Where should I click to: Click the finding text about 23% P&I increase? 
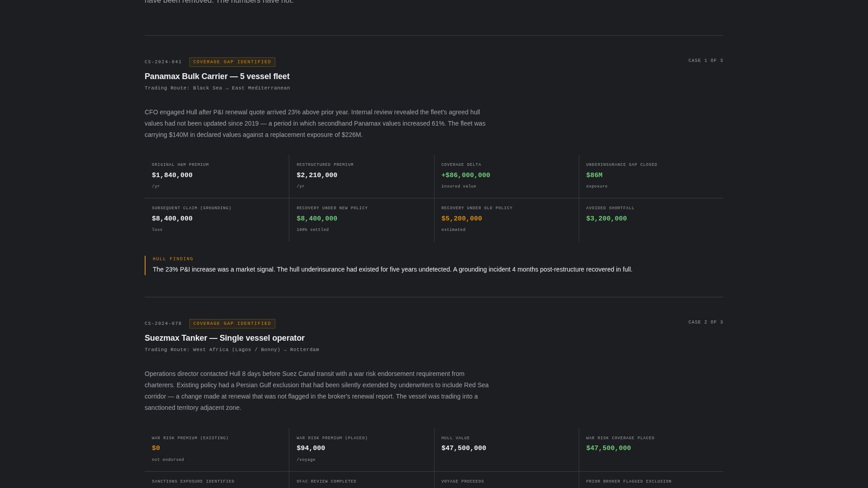(x=392, y=269)
